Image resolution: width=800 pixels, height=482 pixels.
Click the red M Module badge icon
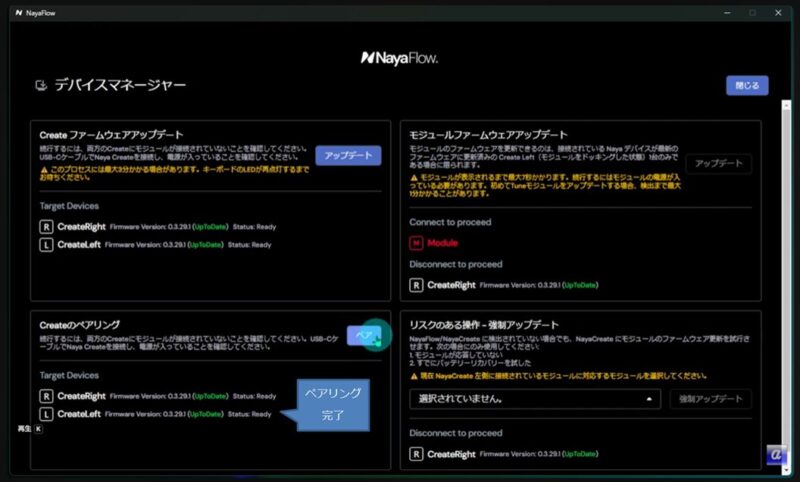click(416, 242)
